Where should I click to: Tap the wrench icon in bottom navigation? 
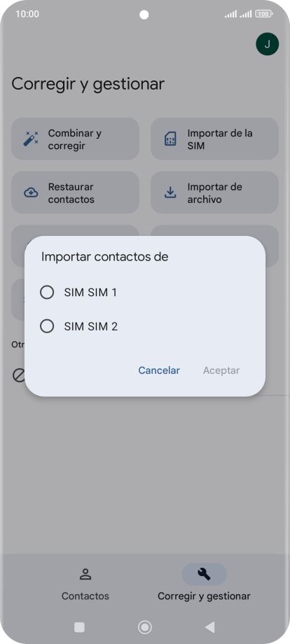pos(204,574)
